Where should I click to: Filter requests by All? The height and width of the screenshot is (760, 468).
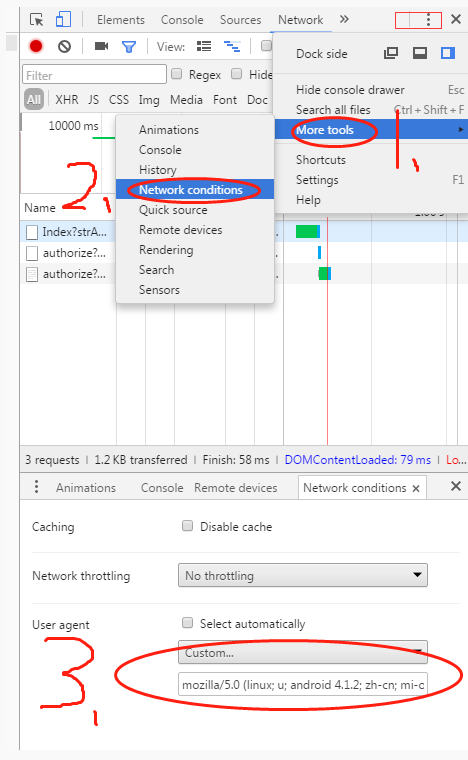coord(34,100)
